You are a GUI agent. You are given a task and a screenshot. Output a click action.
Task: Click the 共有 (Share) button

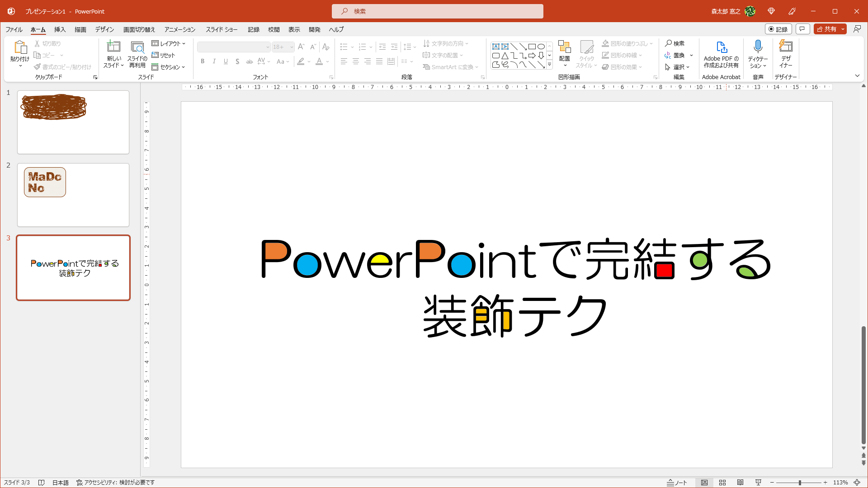[x=828, y=29]
